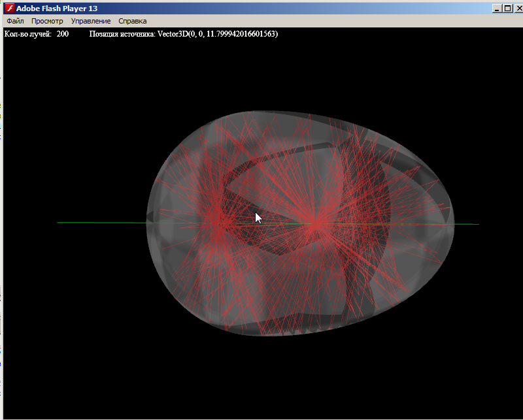Click the Позиция источника label
The image size is (523, 420).
point(122,33)
